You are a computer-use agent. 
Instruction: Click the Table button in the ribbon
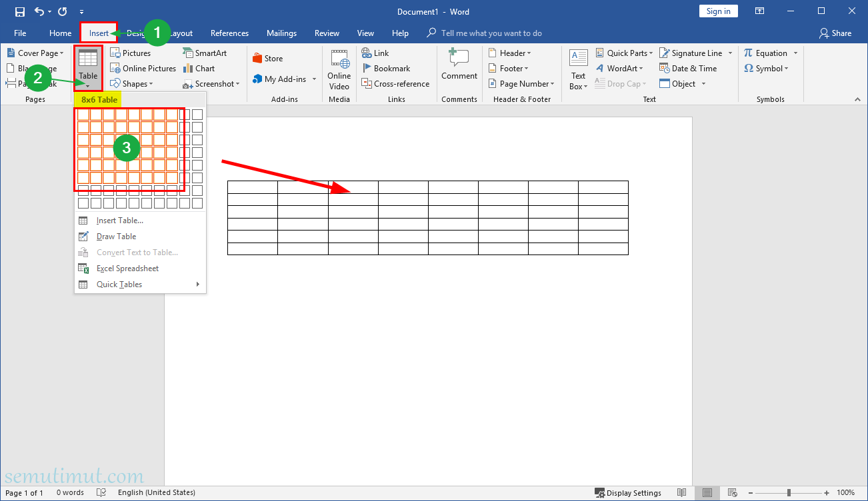pyautogui.click(x=88, y=68)
